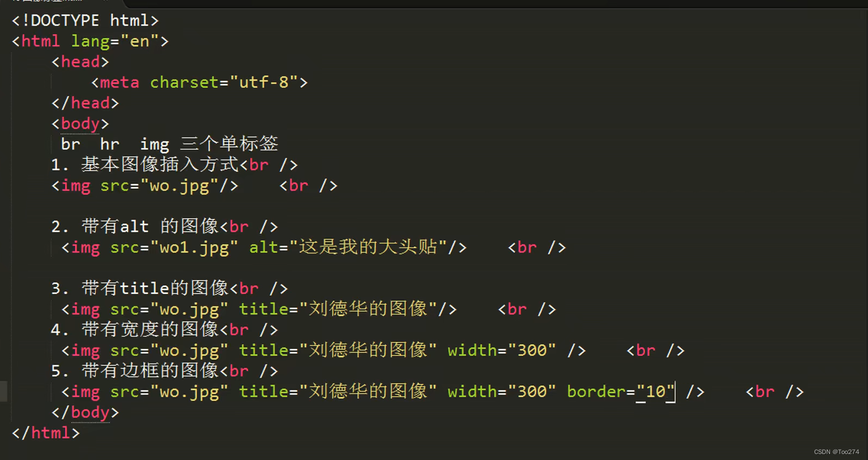Click the opening <body> tag
Viewport: 868px width, 460px height.
point(80,124)
